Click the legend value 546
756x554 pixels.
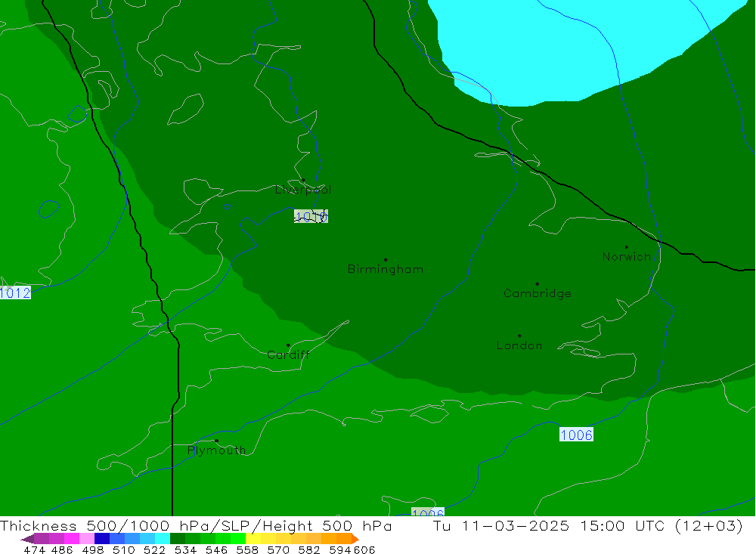tap(216, 549)
